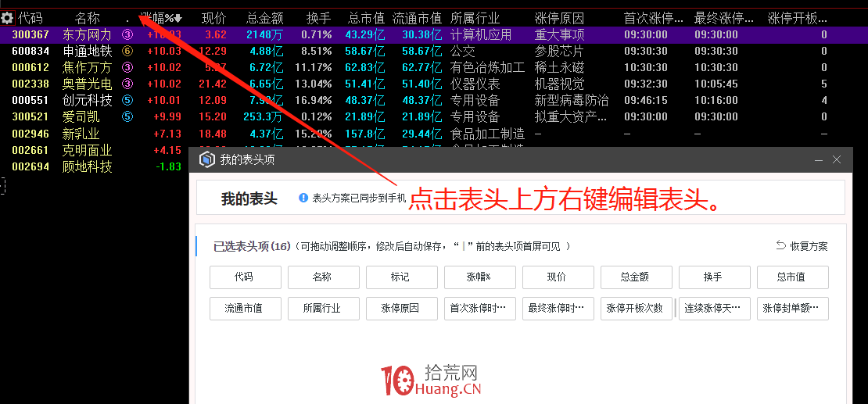Viewport: 868px width, 404px height.
Task: Close the 我的表头项 dialog
Action: point(837,160)
